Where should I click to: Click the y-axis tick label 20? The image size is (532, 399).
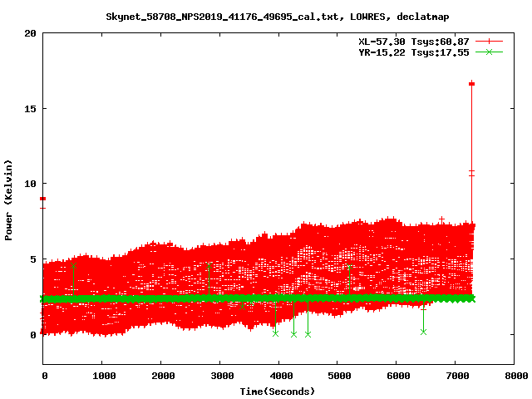point(31,33)
